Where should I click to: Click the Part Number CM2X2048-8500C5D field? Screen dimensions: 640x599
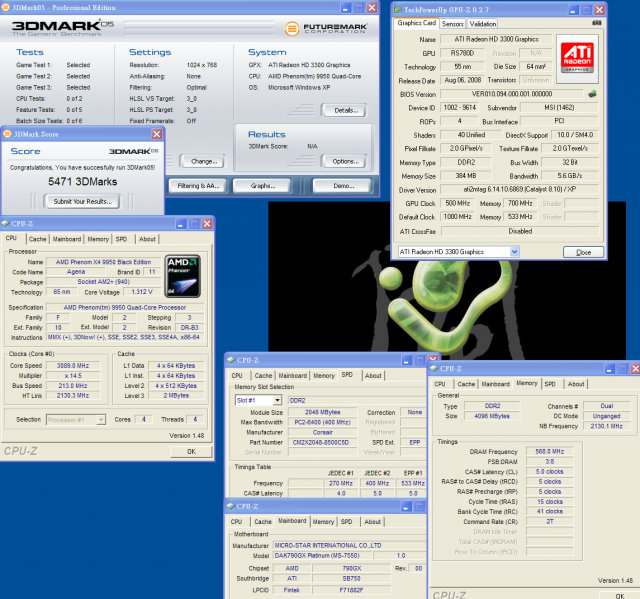322,442
